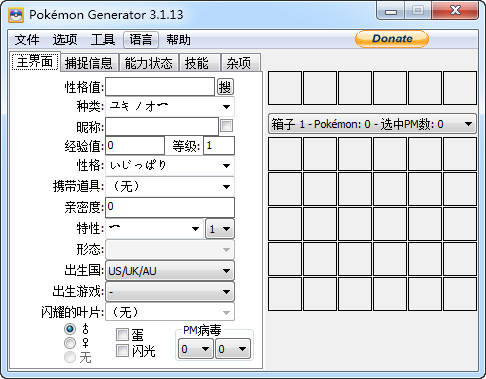The image size is (486, 379).
Task: Click the last party slot in the top row
Action: [460, 88]
